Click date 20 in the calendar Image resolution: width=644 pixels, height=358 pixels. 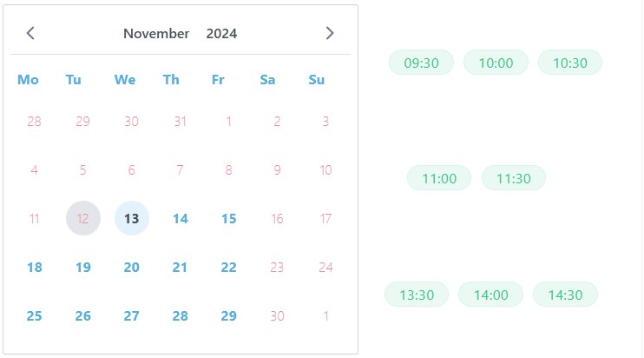click(x=132, y=268)
